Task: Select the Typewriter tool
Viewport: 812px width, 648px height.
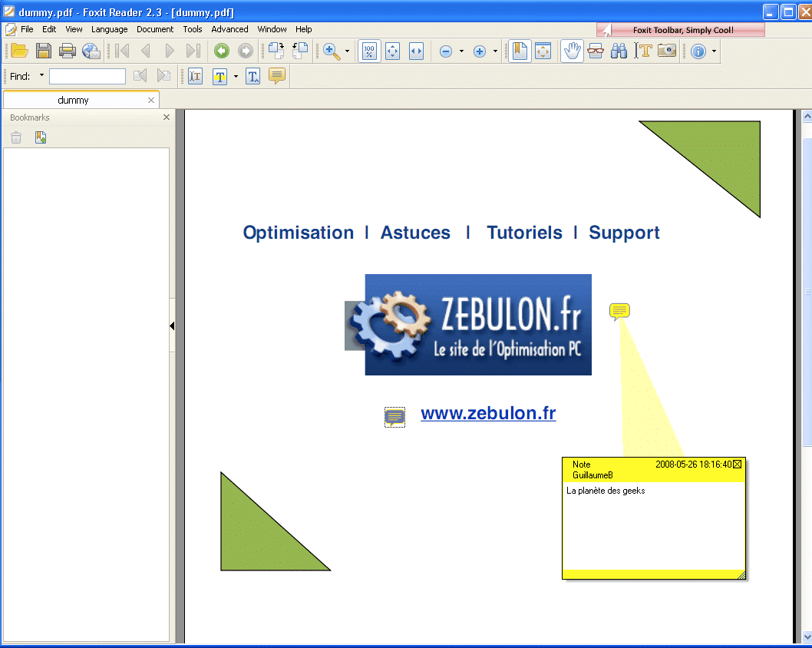Action: pos(195,77)
